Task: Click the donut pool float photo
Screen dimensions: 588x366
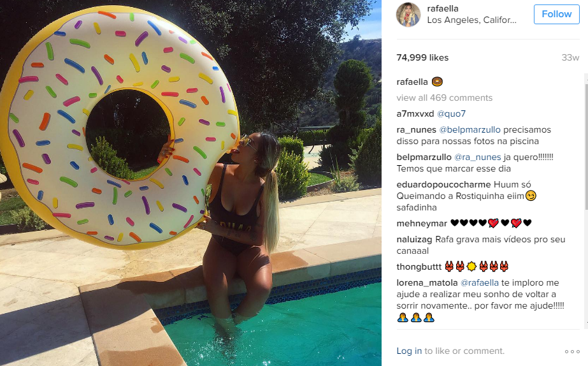Action: click(x=190, y=183)
